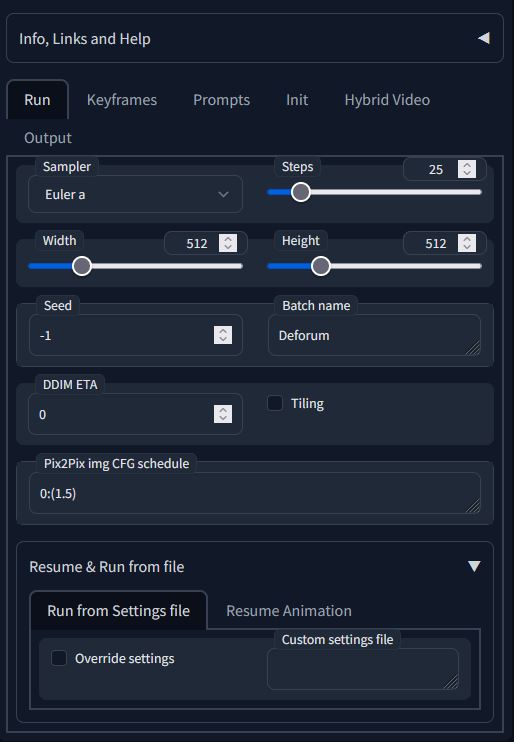
Task: Increase Height with the up stepper arrow
Action: tap(467, 238)
